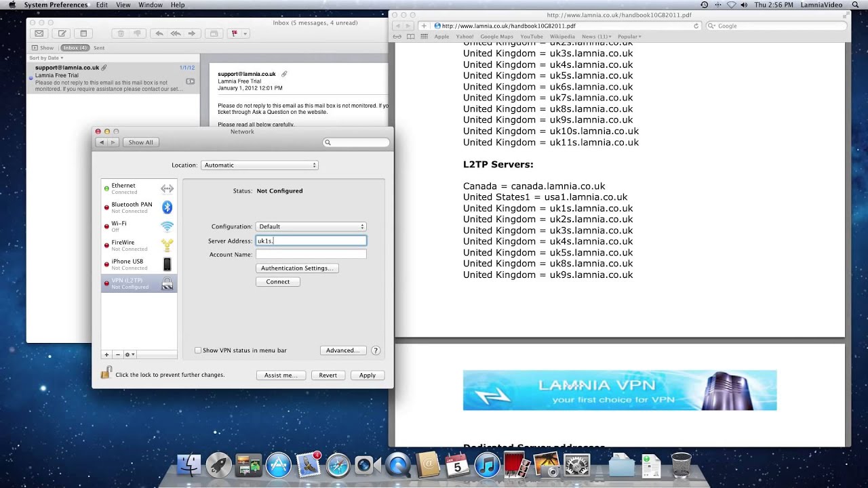Click the minus button to remove service

pos(117,354)
